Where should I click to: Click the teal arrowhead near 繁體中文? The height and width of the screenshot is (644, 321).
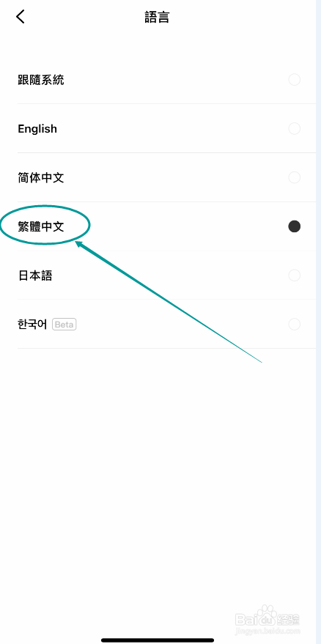coord(80,245)
